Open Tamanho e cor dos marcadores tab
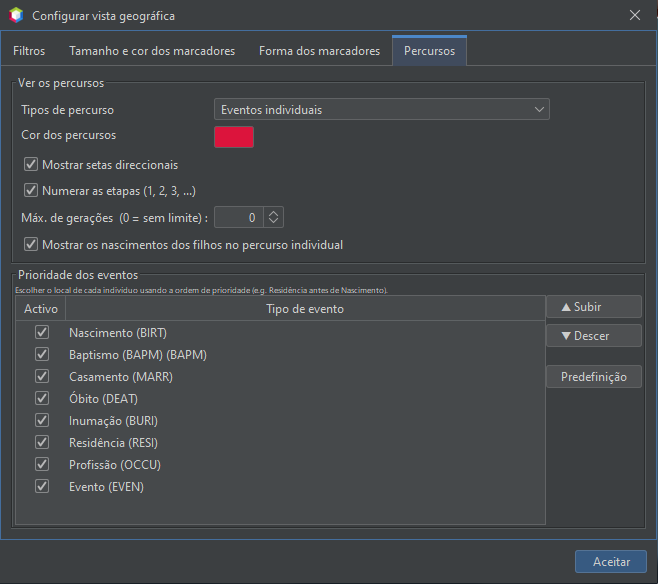The height and width of the screenshot is (584, 658). coord(152,51)
